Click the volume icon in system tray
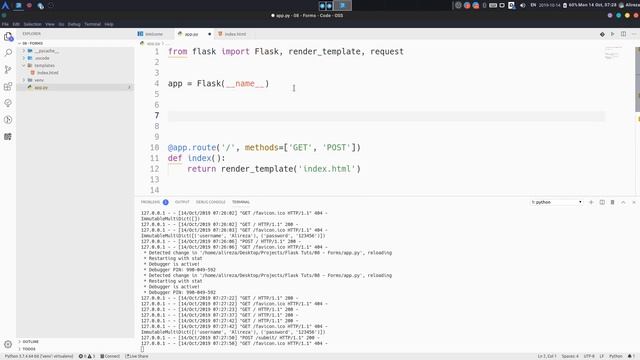Viewport: 640px width, 360px height. click(522, 5)
